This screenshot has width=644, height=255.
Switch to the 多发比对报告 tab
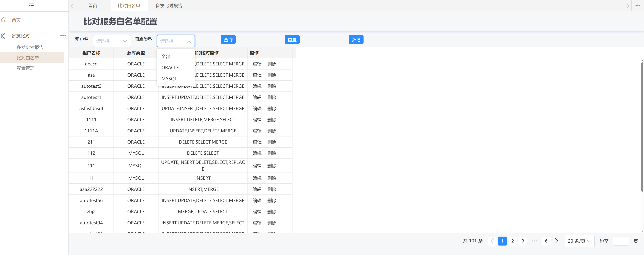169,6
